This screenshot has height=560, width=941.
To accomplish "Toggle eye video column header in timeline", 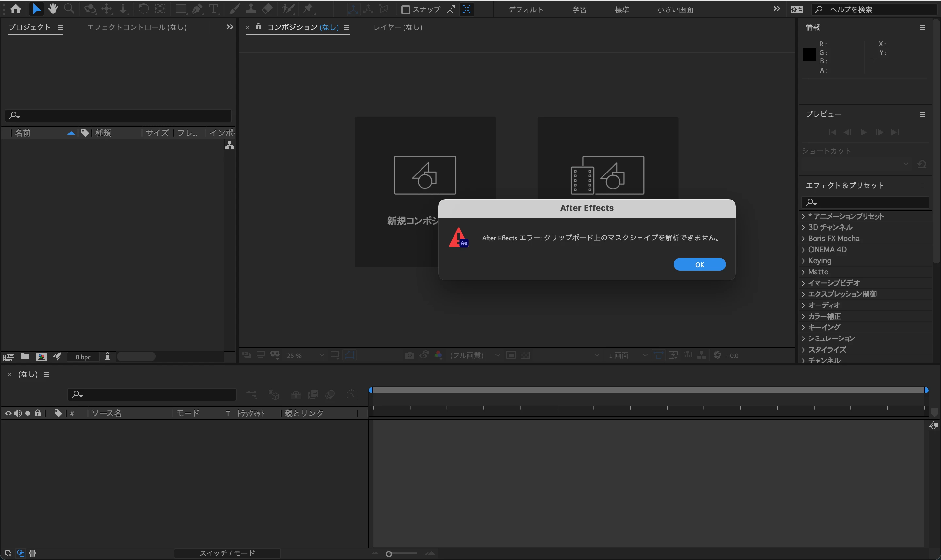I will (x=8, y=413).
